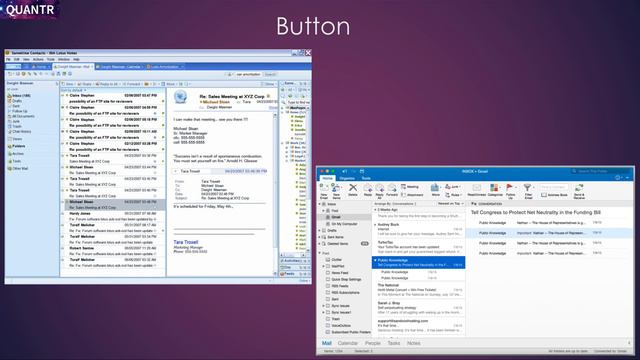Open Sort by default dropdown in Lotus Notes
The height and width of the screenshot is (360, 640).
[x=73, y=90]
